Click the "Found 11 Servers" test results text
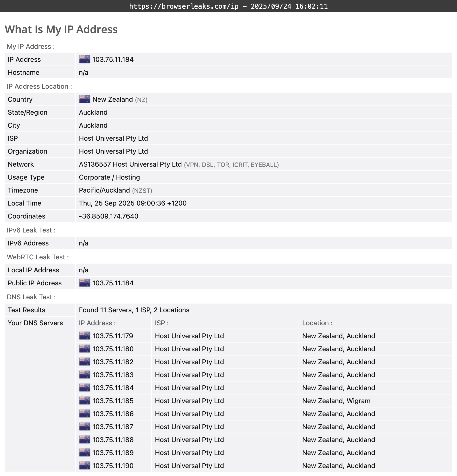 134,310
